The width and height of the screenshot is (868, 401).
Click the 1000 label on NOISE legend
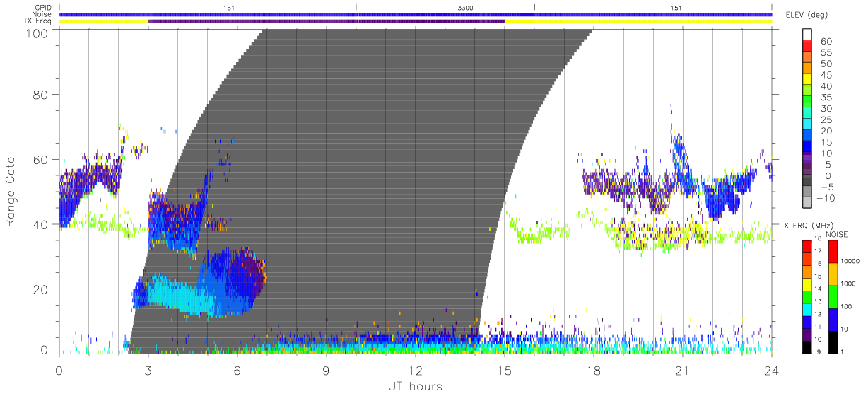coord(850,284)
